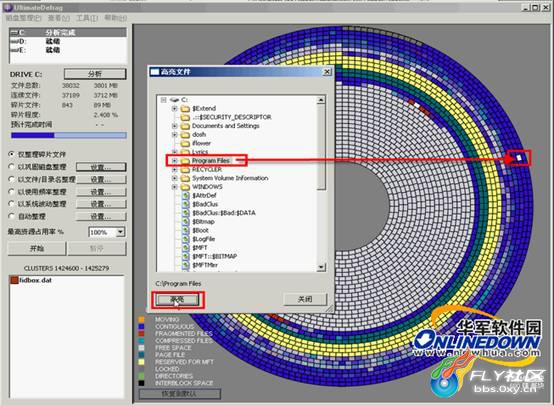554x405 pixels.
Task: Click the tree scrollbar down arrow
Action: 321,267
